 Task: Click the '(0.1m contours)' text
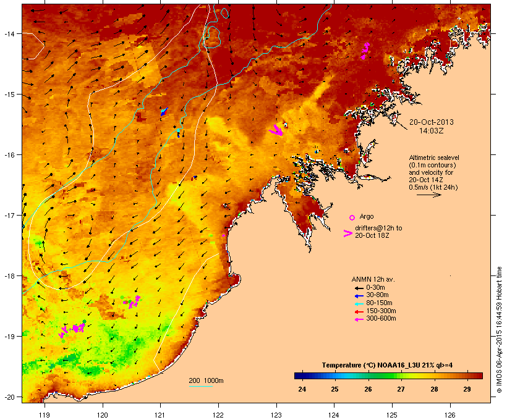coord(433,165)
